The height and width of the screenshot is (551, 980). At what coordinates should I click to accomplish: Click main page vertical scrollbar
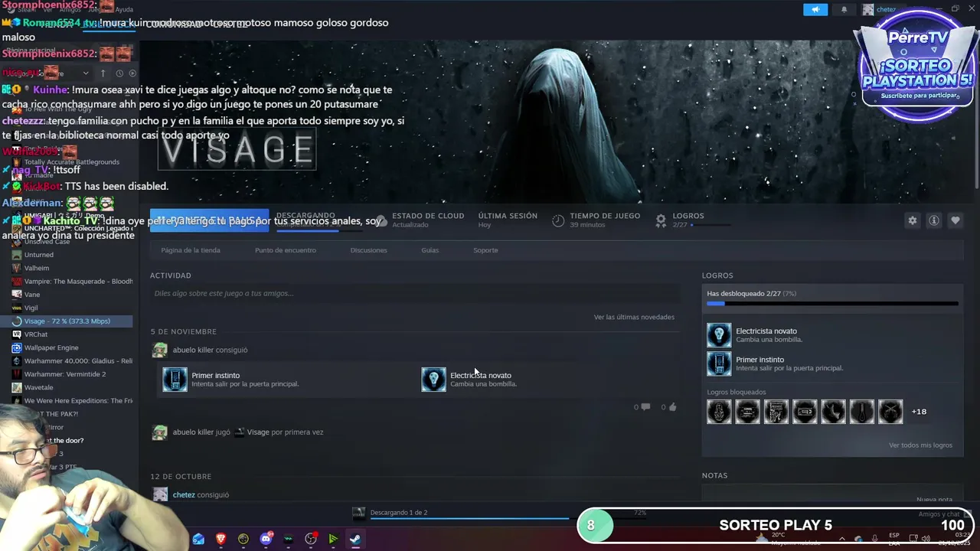[976, 115]
